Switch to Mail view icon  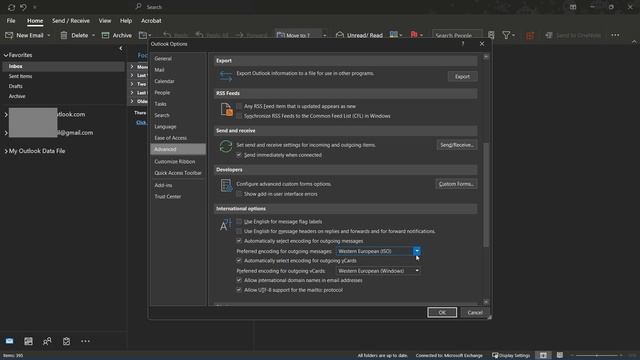(x=9, y=341)
